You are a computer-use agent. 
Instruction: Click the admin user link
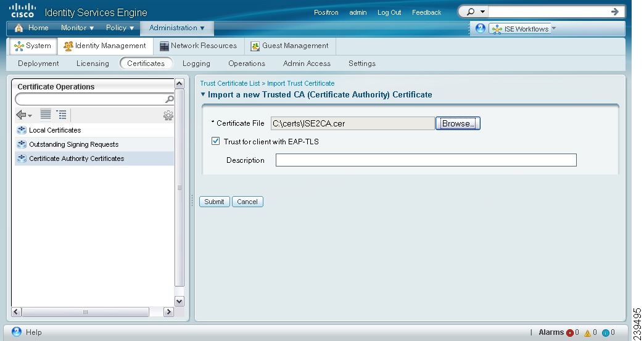coord(358,13)
